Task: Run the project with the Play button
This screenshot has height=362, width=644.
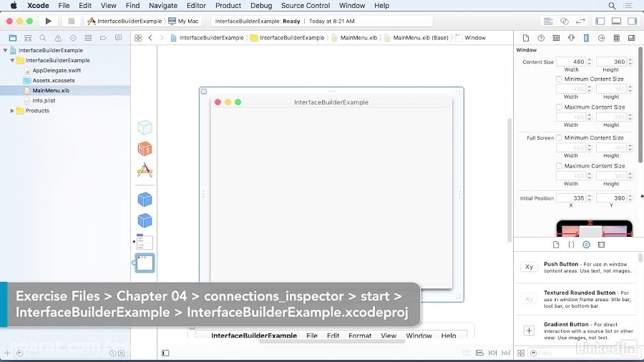Action: [48, 21]
